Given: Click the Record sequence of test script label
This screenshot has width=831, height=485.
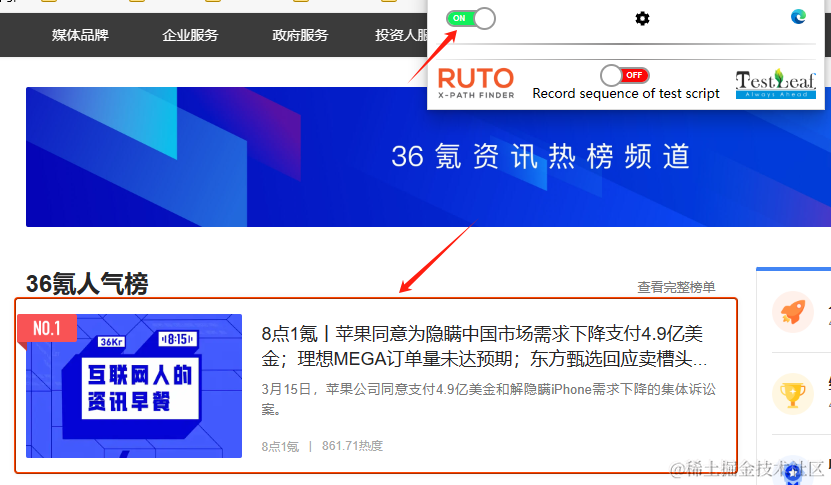Looking at the screenshot, I should [x=626, y=94].
